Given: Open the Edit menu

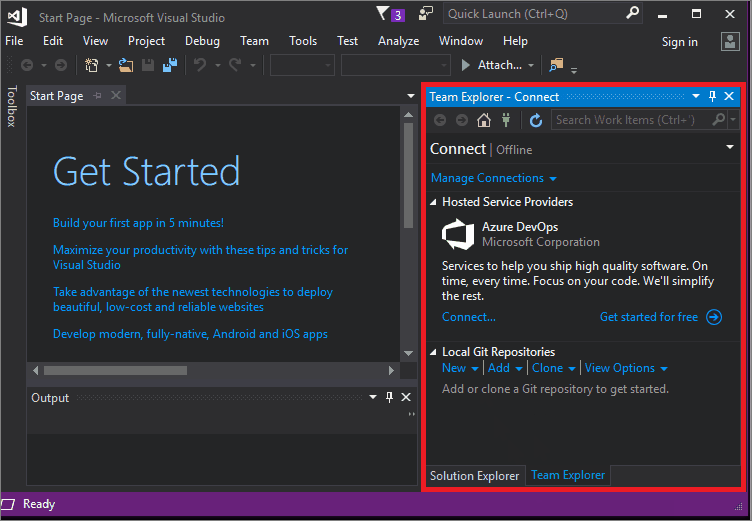Looking at the screenshot, I should [53, 41].
